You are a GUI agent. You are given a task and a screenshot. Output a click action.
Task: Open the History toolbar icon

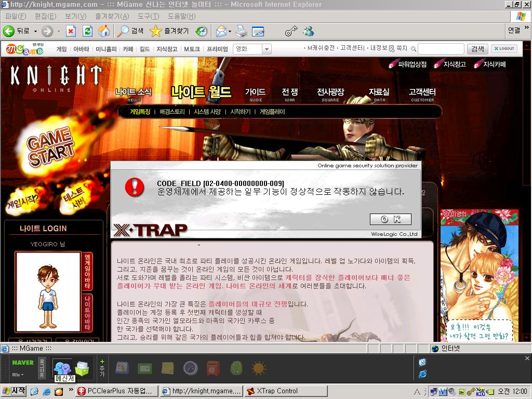tap(202, 31)
